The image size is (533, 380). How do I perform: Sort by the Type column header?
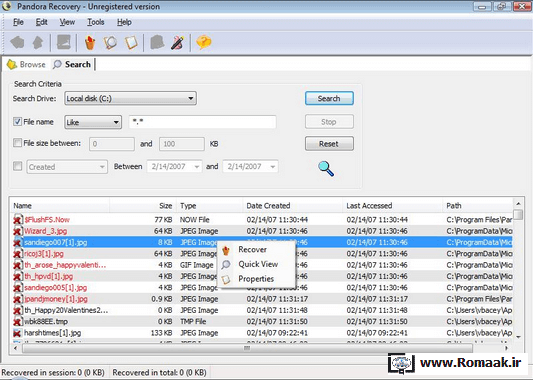209,206
